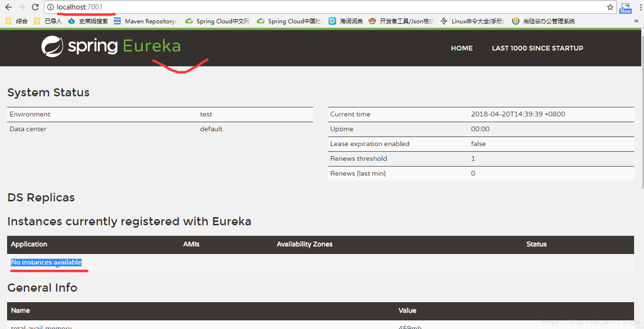Open the 史莱姆搜索 bookmark
The width and height of the screenshot is (644, 329).
tap(88, 21)
